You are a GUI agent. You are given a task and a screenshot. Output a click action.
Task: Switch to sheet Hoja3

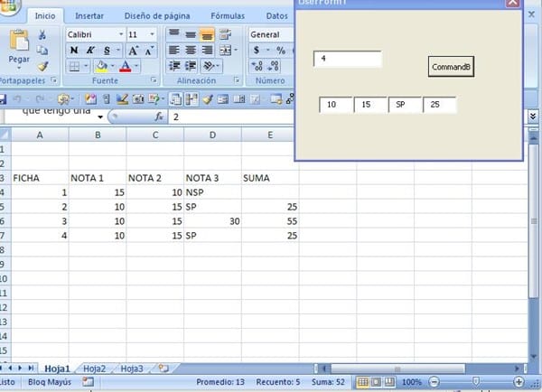click(132, 369)
